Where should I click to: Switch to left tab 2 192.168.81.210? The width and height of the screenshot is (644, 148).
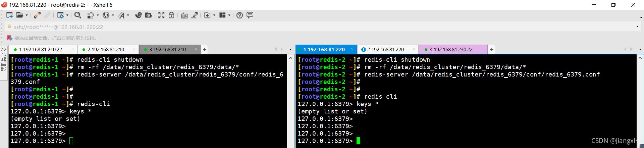click(x=108, y=49)
